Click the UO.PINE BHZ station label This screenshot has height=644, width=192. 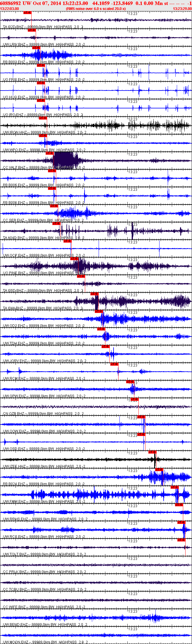coord(14,273)
